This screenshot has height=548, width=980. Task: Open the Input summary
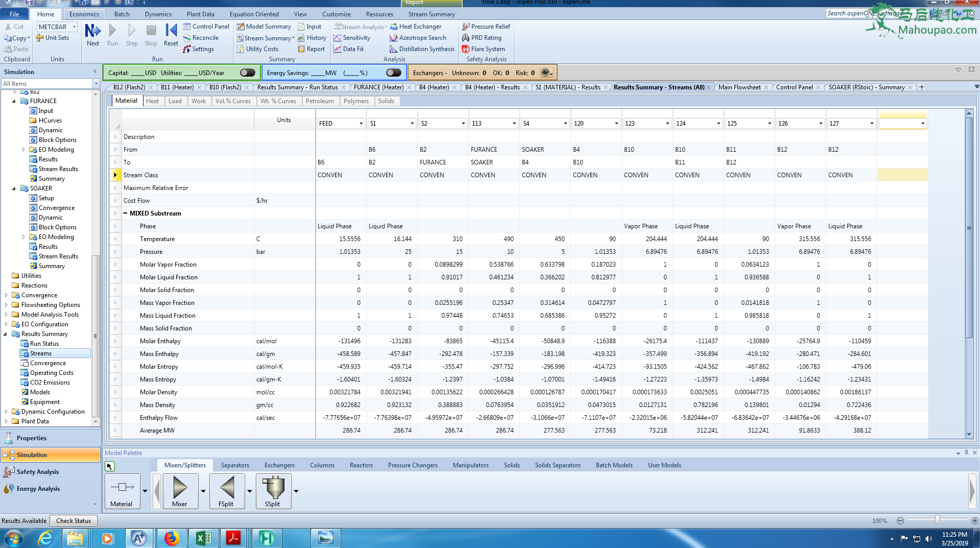[309, 27]
